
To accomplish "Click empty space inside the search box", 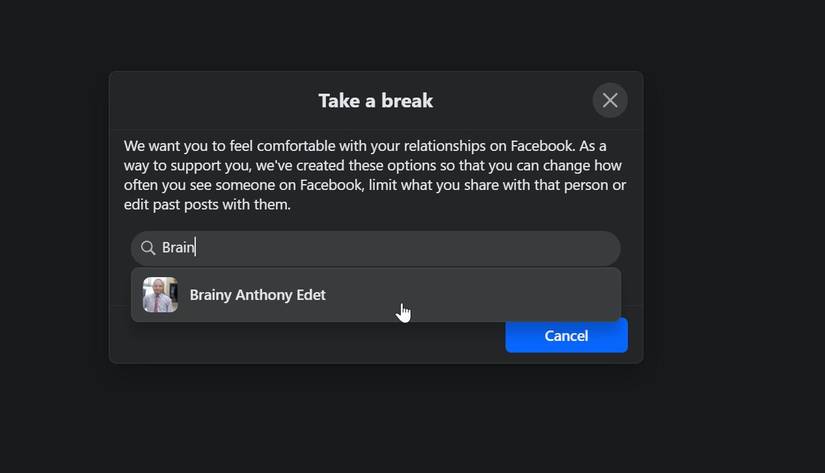I will (x=450, y=248).
